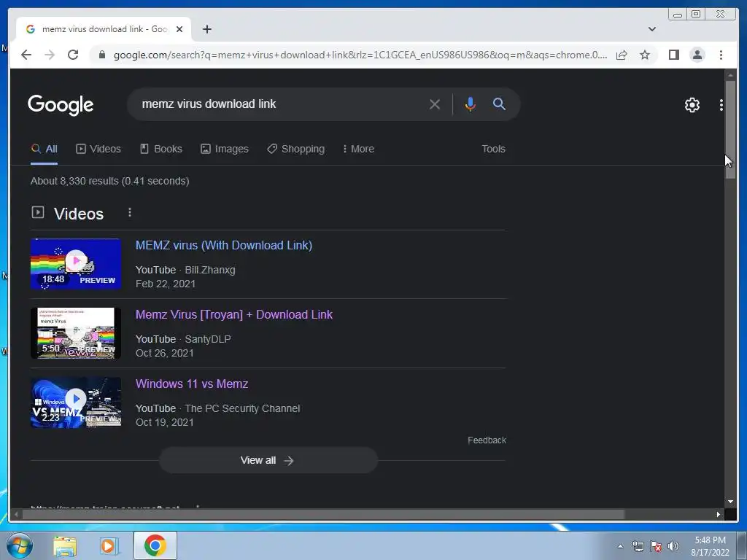Image resolution: width=747 pixels, height=560 pixels.
Task: Click the Chrome taskbar icon
Action: pyautogui.click(x=155, y=545)
